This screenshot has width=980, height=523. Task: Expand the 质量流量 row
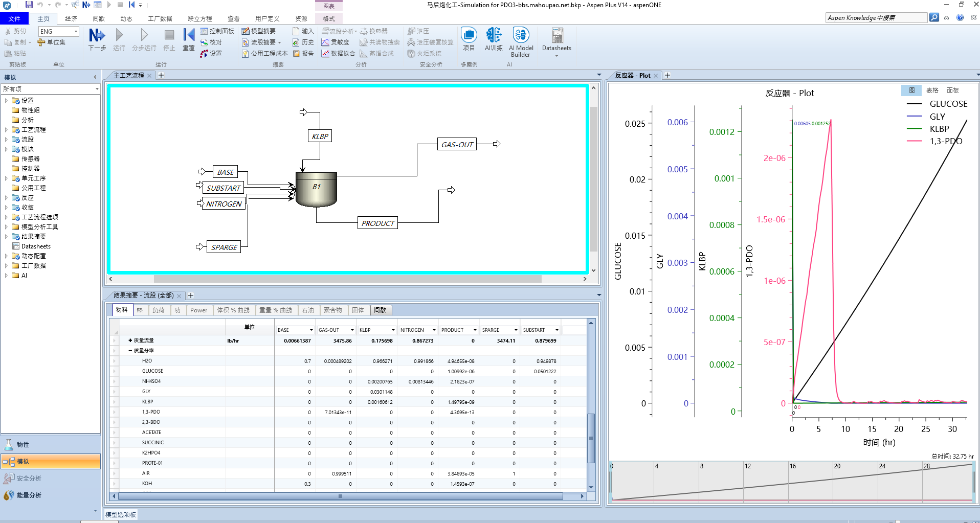point(130,340)
